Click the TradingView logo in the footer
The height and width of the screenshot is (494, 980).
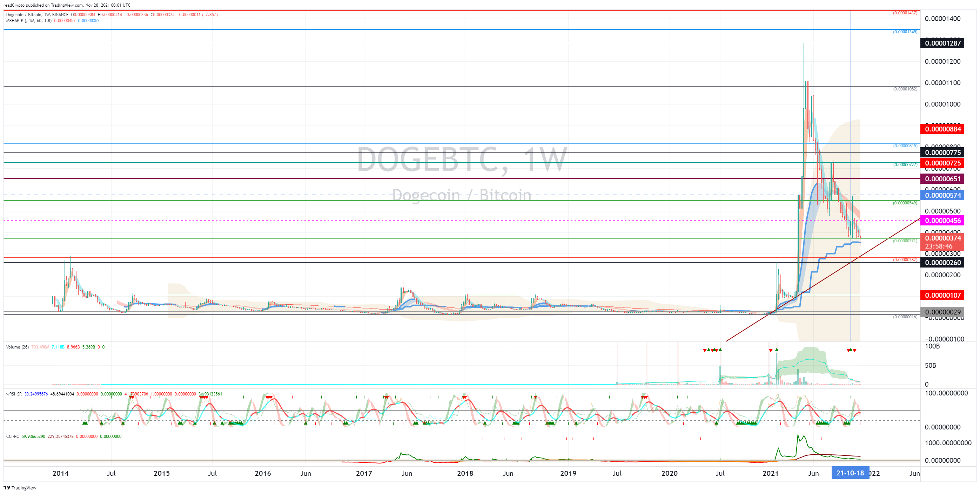click(20, 488)
